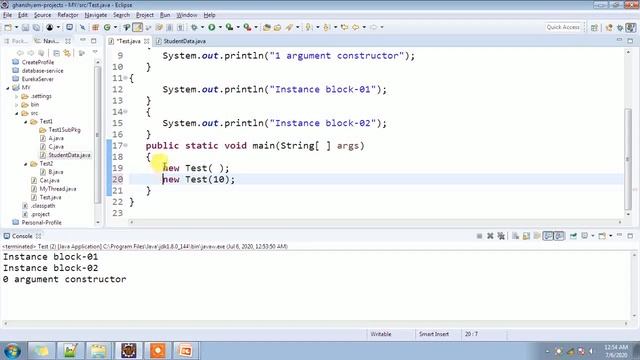The height and width of the screenshot is (360, 640).
Task: Click Link with Editor in Navigator
Action: point(67,53)
